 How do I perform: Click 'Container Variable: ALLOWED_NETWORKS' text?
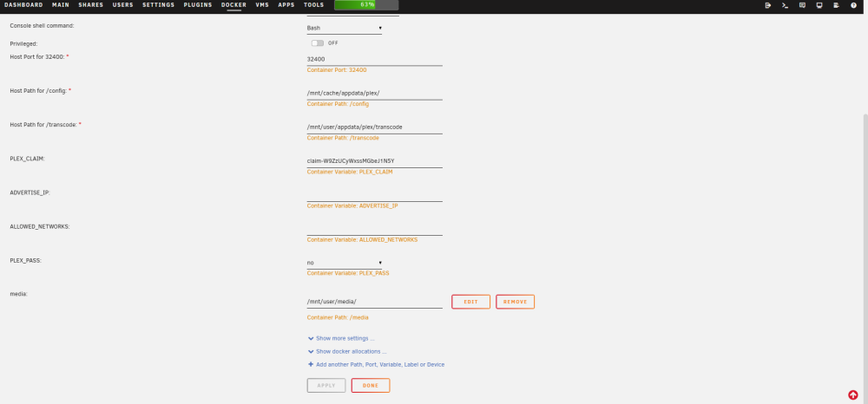click(x=362, y=240)
